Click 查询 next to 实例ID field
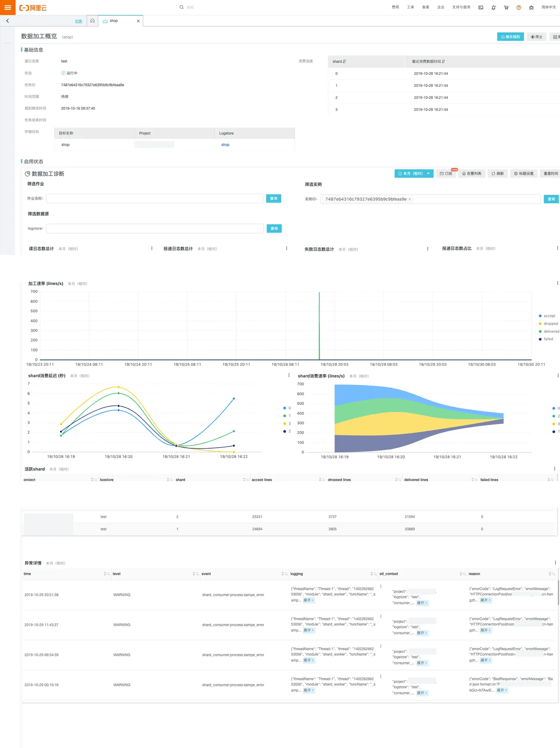Image resolution: width=560 pixels, height=748 pixels. coord(551,199)
